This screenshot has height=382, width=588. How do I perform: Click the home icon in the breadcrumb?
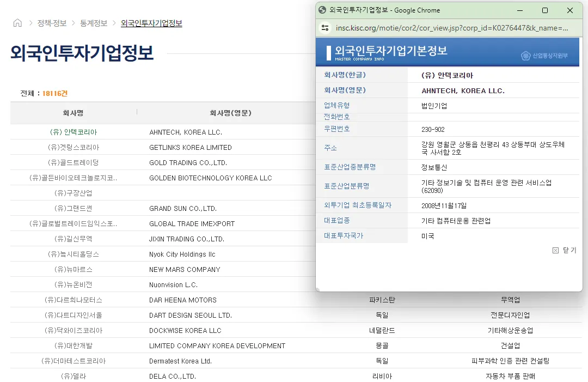click(16, 23)
